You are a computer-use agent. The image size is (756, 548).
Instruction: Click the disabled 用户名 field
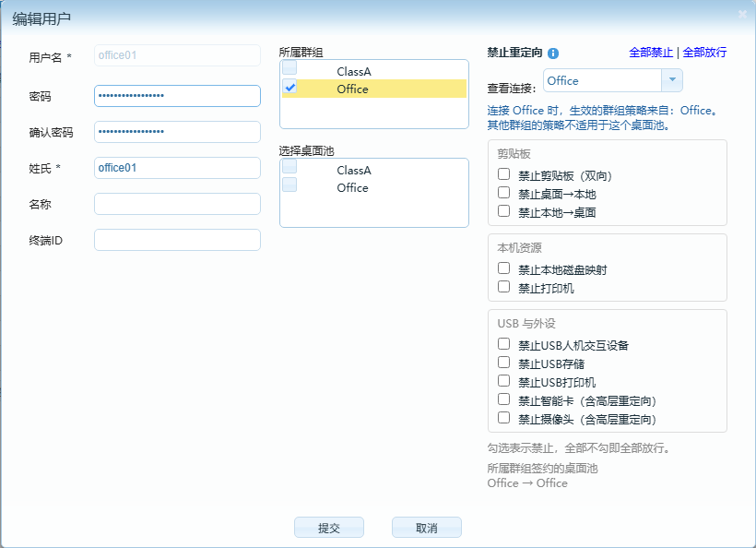[x=177, y=55]
